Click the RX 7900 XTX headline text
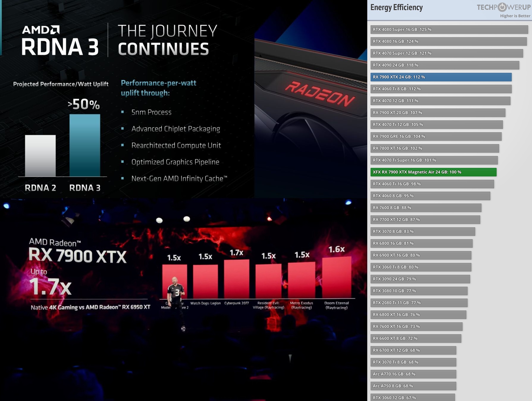Viewport: 532px width, 401px height. tap(78, 255)
